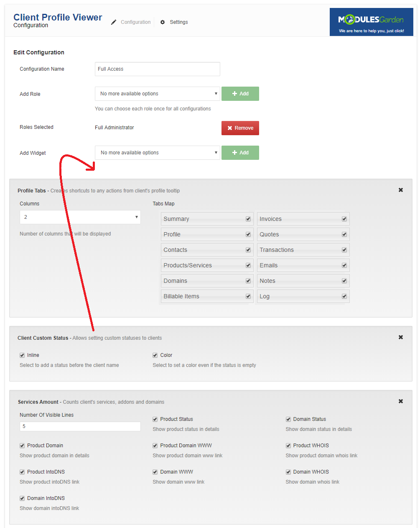Toggle the Log tab checkbox
The image size is (420, 528).
(344, 296)
